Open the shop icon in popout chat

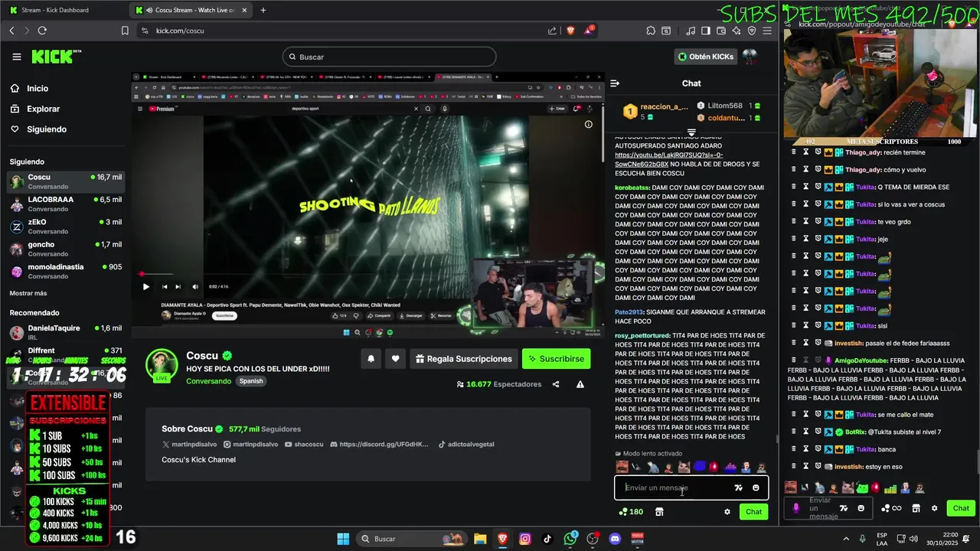pos(916,508)
